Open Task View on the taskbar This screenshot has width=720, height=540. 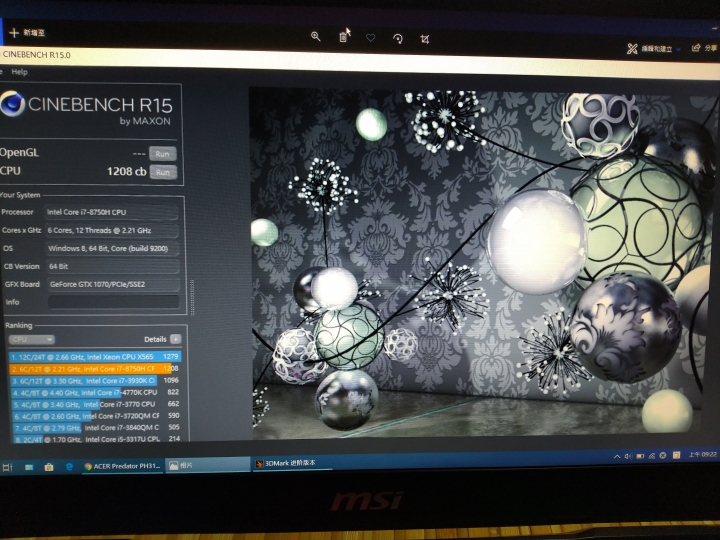tap(8, 467)
